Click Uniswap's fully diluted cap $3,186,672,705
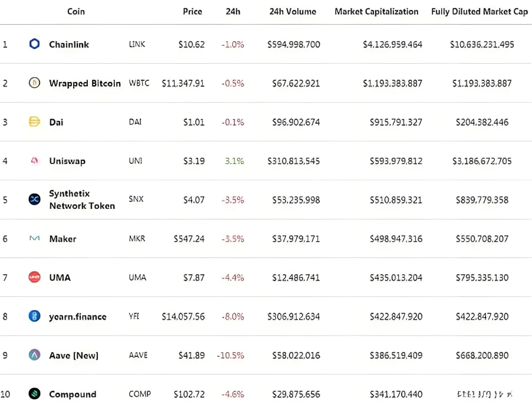The image size is (532, 410). [x=482, y=161]
